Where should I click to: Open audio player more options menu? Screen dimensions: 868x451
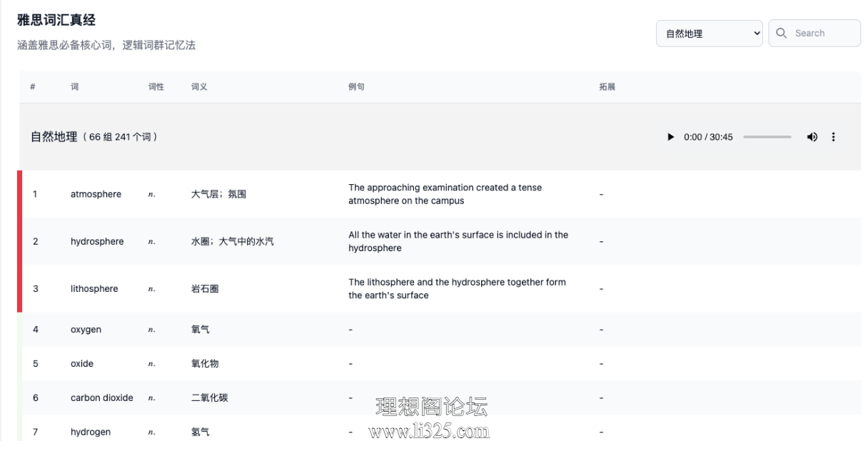point(833,137)
